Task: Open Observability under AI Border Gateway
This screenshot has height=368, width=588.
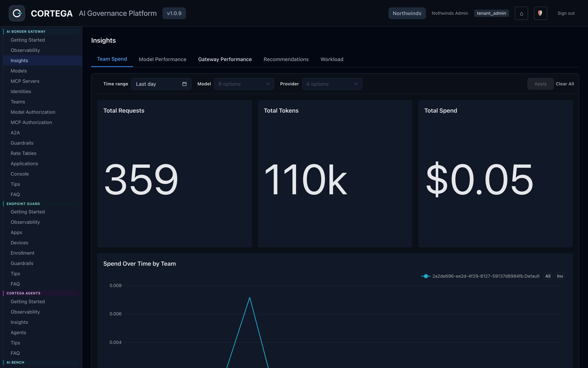Action: (42, 50)
